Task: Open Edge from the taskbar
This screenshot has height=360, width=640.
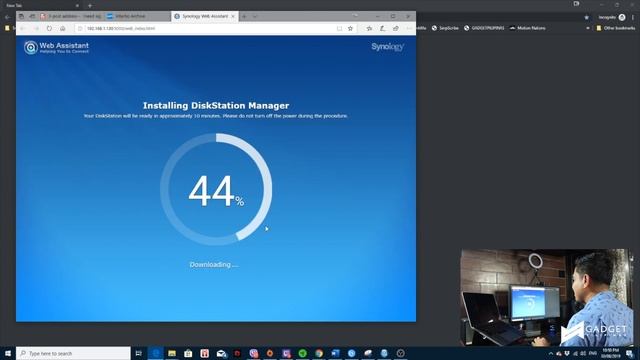Action: (x=156, y=353)
